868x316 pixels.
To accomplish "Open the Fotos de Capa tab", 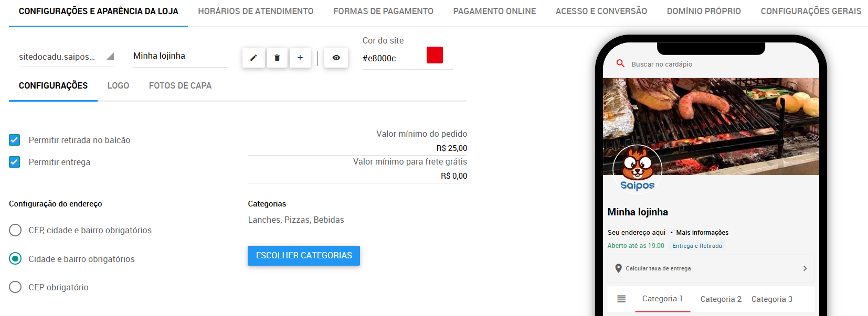I will [180, 85].
